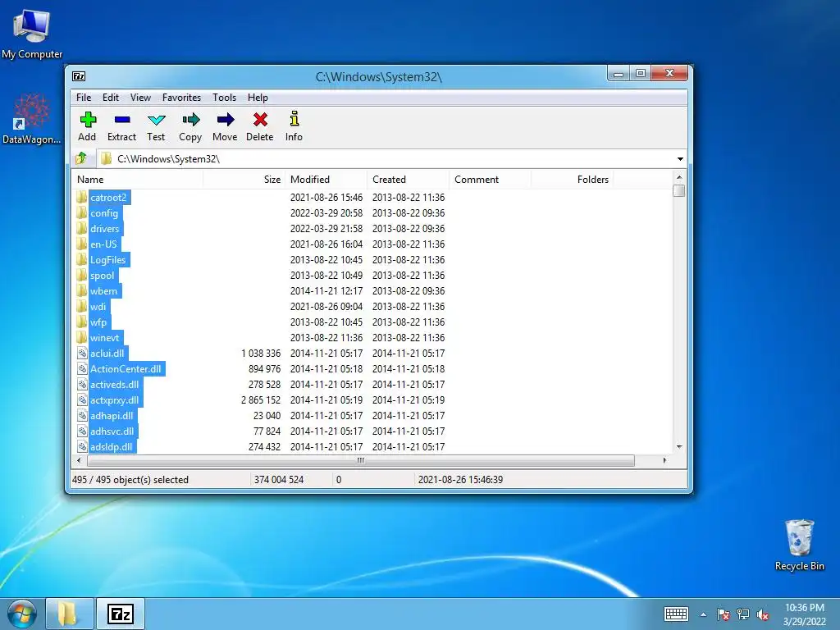Viewport: 840px width, 630px height.
Task: Select adsldp.dll file name
Action: pos(111,446)
